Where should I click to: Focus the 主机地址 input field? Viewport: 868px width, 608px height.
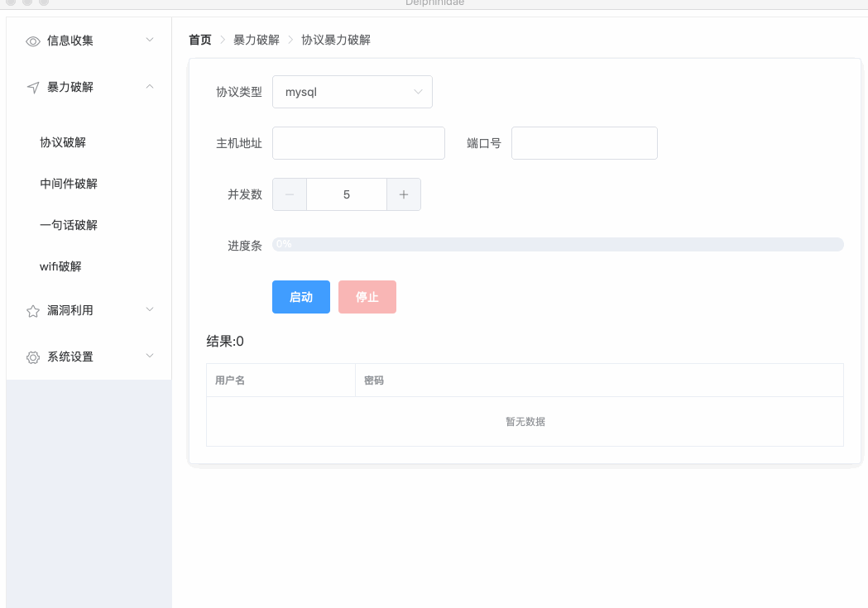coord(358,143)
